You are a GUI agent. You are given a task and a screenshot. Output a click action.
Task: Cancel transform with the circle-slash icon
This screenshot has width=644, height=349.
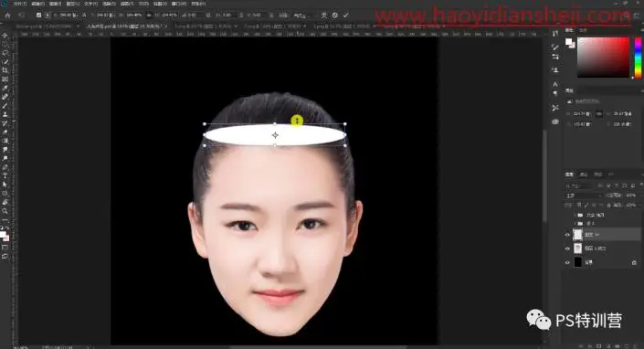point(335,16)
